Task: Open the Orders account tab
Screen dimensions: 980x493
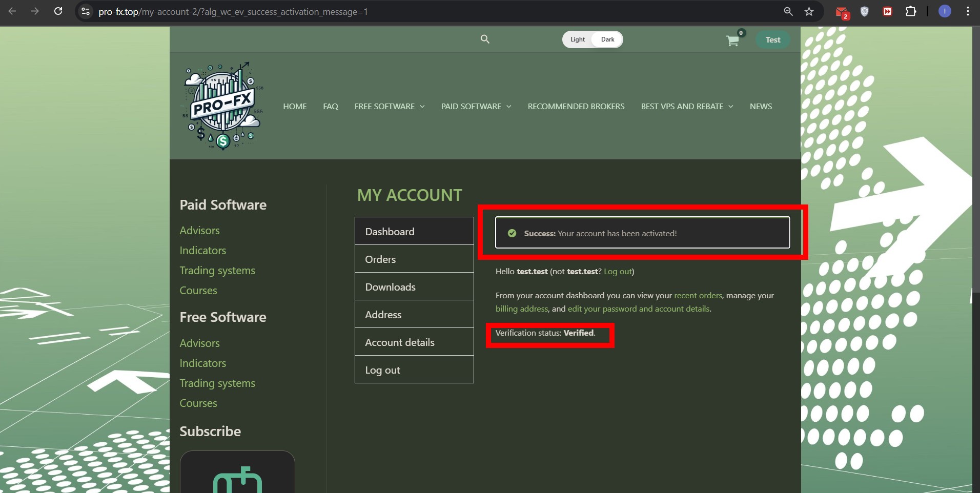Action: click(x=380, y=259)
